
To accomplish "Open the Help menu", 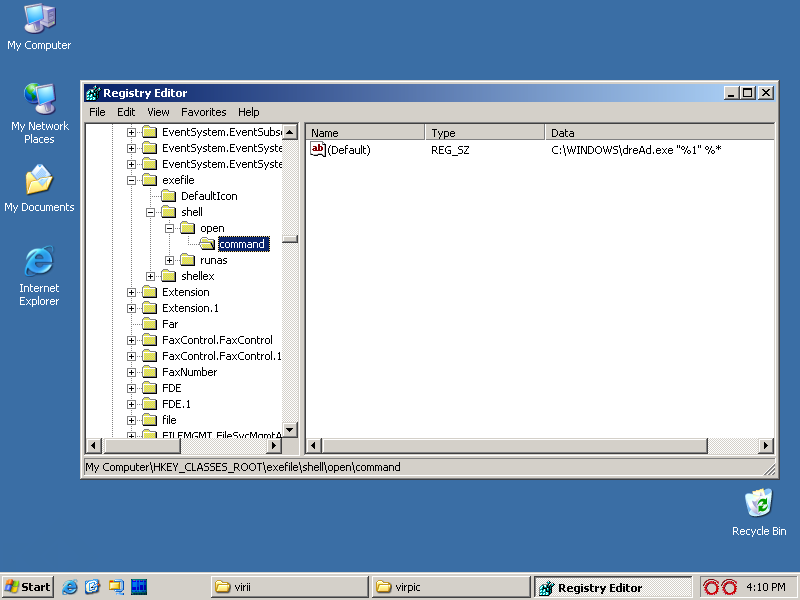I will click(248, 112).
